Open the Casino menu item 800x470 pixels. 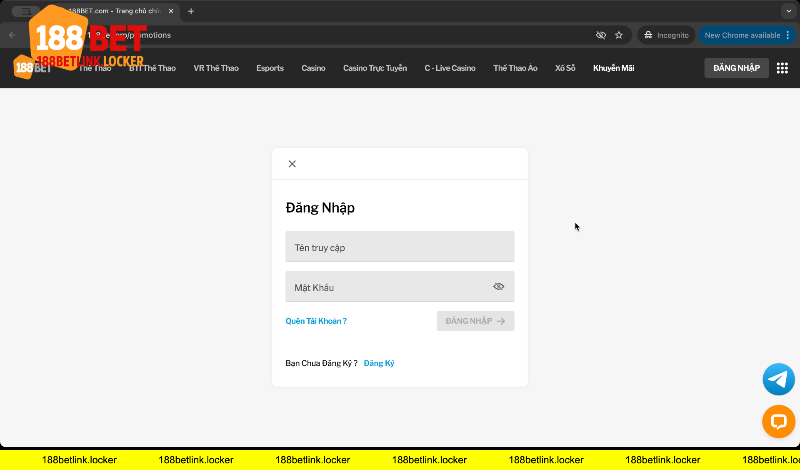pos(313,68)
